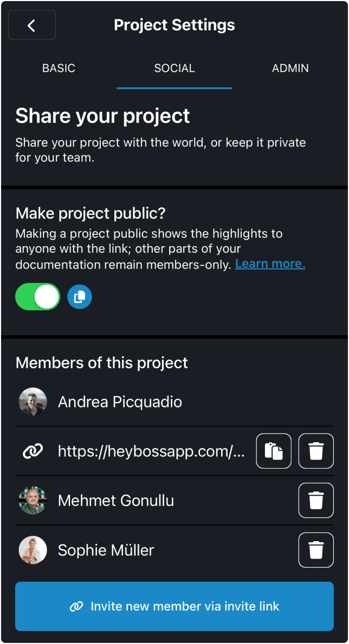Image resolution: width=349 pixels, height=644 pixels.
Task: Click Andrea Picquadio's profile avatar
Action: [33, 402]
